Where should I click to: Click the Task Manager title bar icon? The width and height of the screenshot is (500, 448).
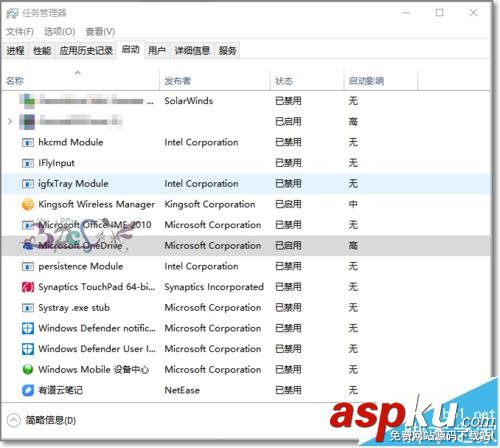coord(12,13)
